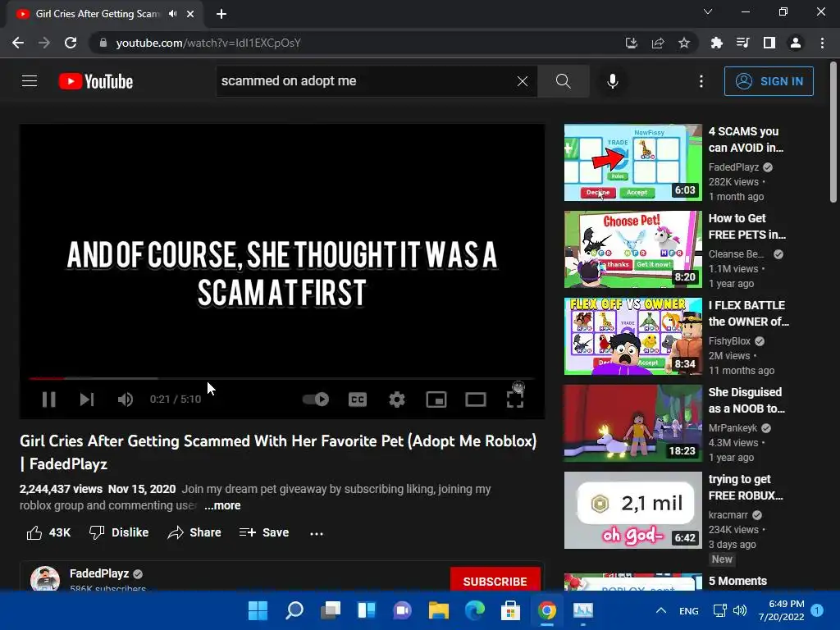
Task: Open 'She Disguised as a NOOB' video title
Action: click(x=746, y=400)
